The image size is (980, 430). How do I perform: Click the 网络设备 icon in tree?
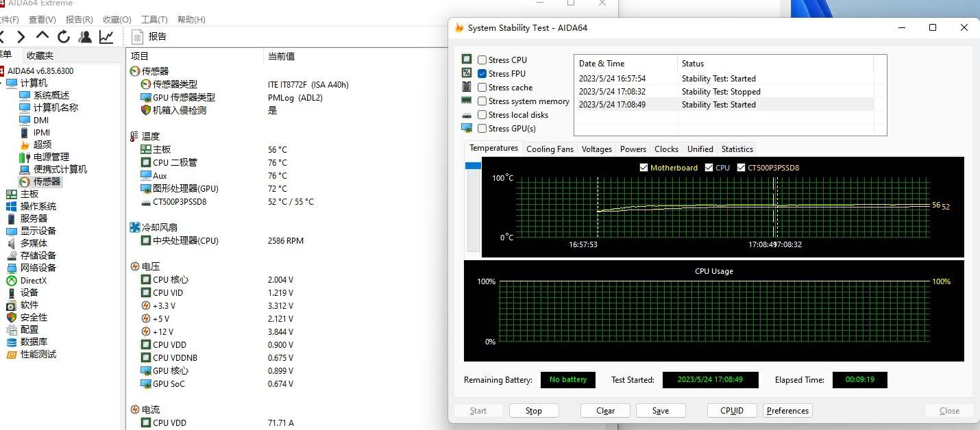(x=12, y=268)
